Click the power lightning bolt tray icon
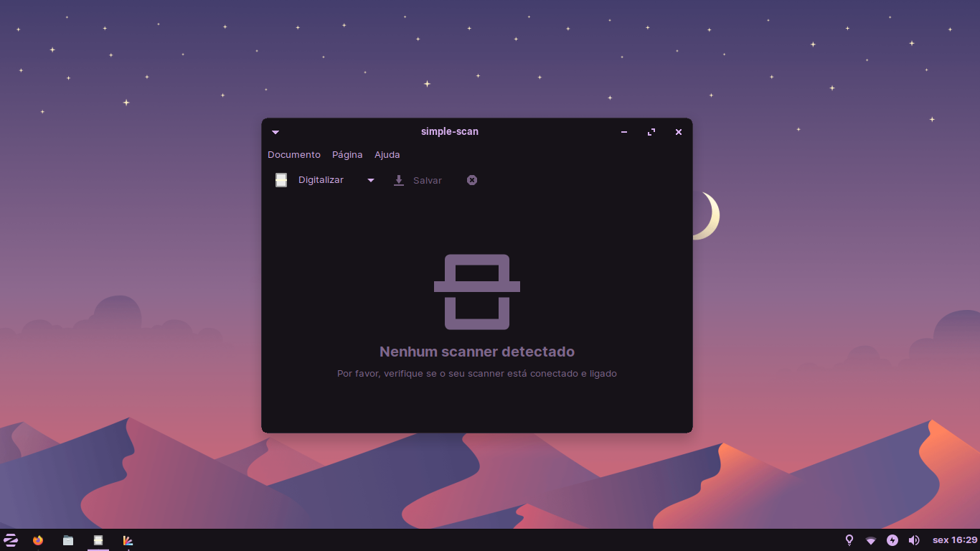The height and width of the screenshot is (551, 980). (x=892, y=540)
